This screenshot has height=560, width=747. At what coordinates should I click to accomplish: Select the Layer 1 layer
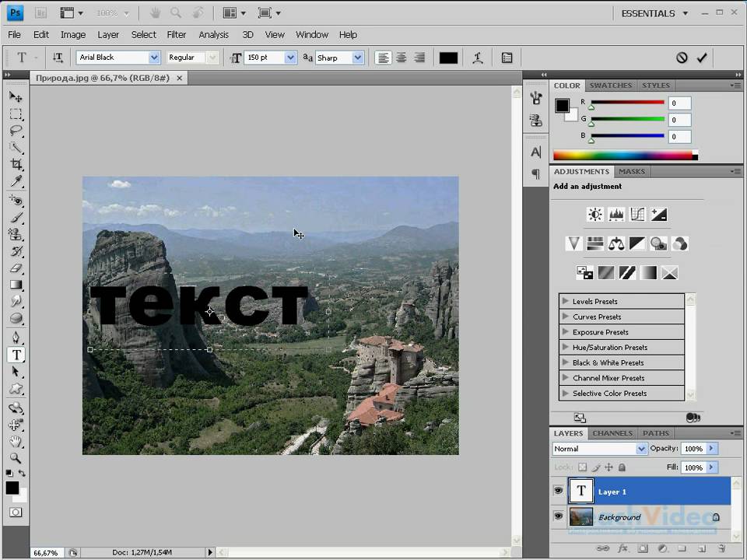pyautogui.click(x=649, y=491)
